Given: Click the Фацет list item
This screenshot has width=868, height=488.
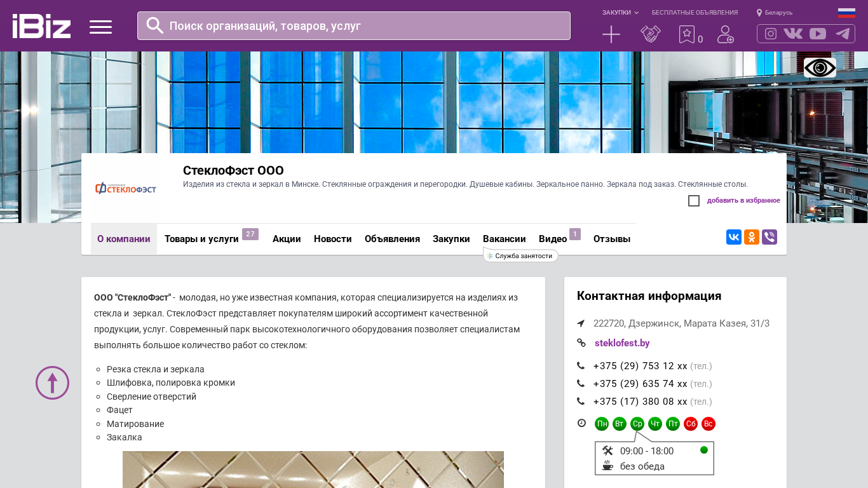Looking at the screenshot, I should [x=119, y=410].
